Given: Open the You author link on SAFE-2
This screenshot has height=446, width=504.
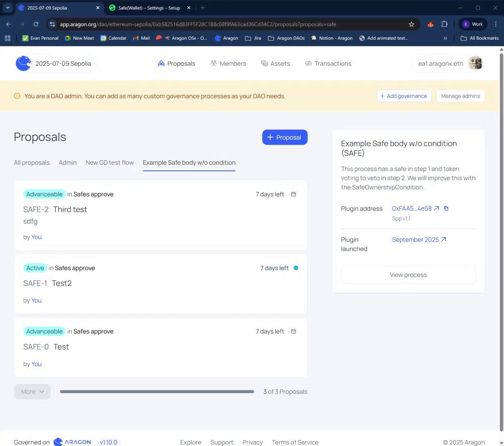Looking at the screenshot, I should pyautogui.click(x=37, y=237).
